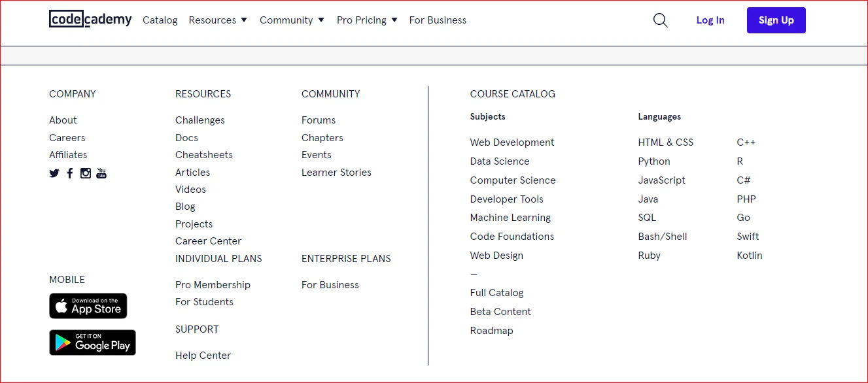Open the Python language link

[654, 161]
